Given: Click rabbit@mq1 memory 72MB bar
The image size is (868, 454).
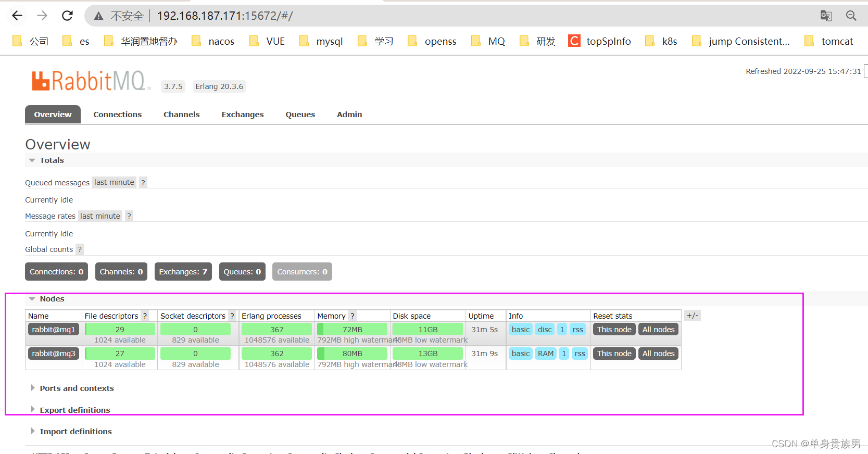Looking at the screenshot, I should [x=353, y=330].
